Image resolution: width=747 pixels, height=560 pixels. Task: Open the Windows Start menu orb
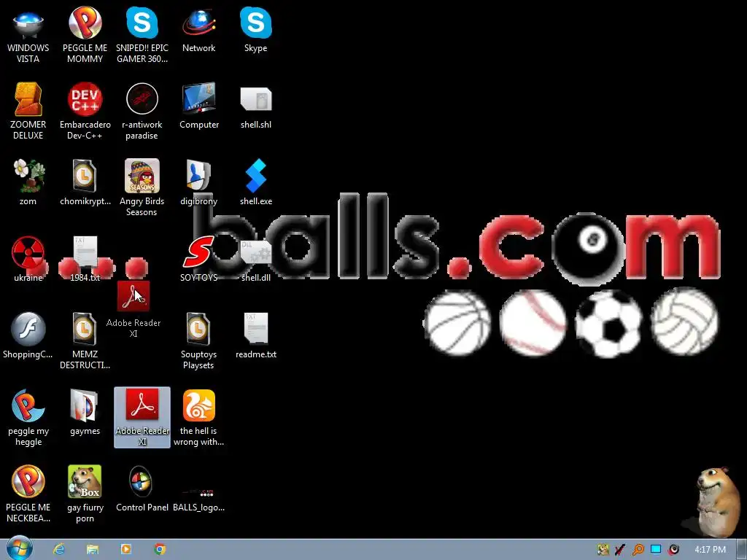pyautogui.click(x=18, y=548)
